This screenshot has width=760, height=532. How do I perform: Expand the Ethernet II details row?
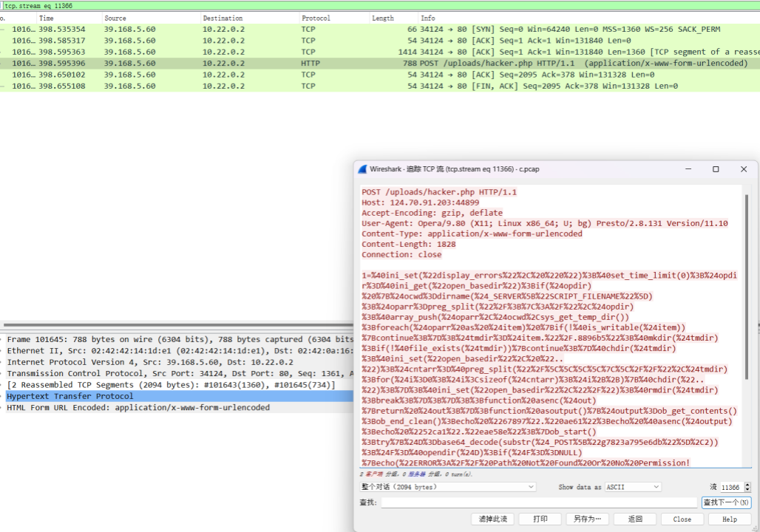point(3,351)
